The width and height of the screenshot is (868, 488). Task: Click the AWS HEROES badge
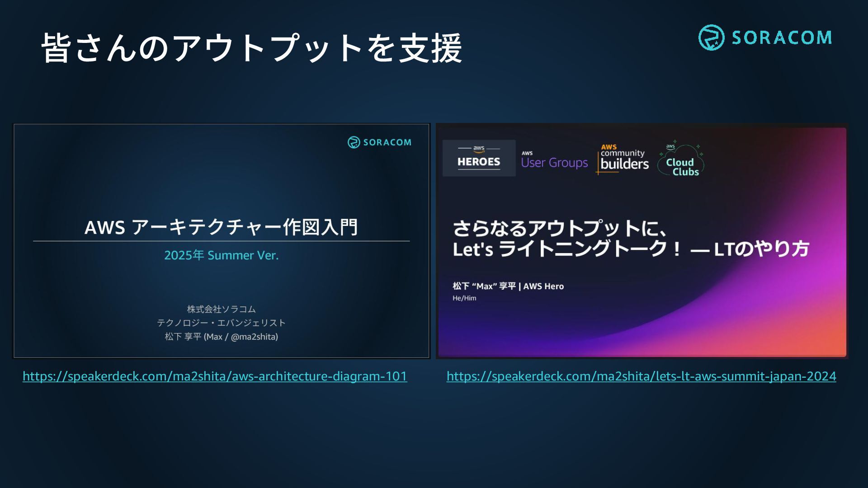point(479,158)
